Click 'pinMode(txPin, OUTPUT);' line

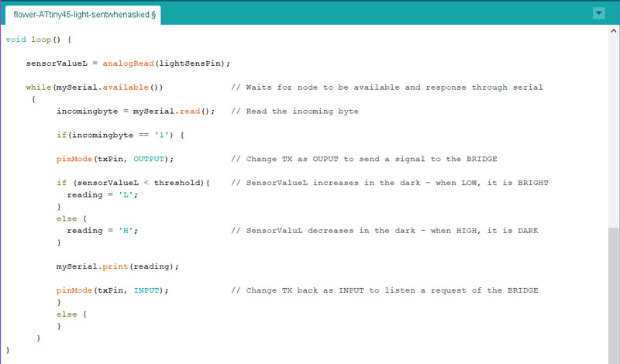[115, 159]
